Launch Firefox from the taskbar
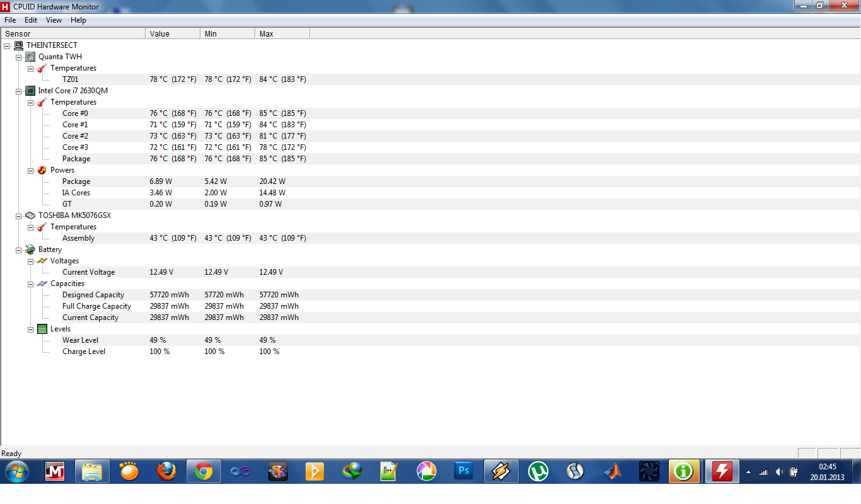The height and width of the screenshot is (504, 861). [167, 471]
